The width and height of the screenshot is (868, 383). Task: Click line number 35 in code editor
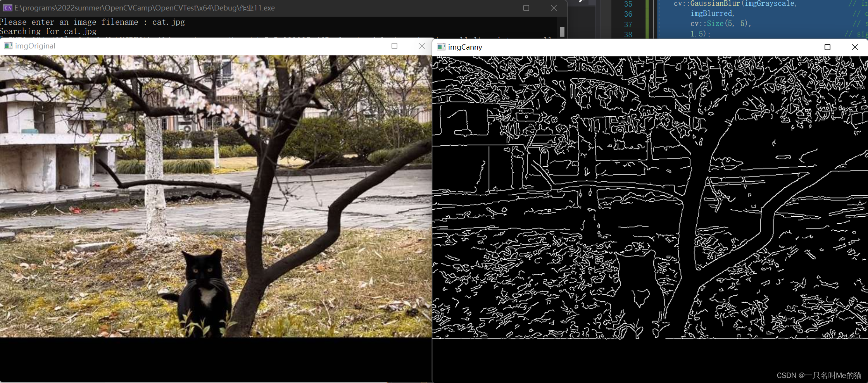(x=628, y=4)
